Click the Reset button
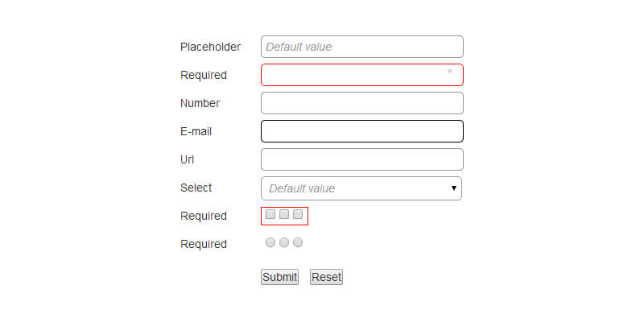This screenshot has width=644, height=322. tap(326, 277)
